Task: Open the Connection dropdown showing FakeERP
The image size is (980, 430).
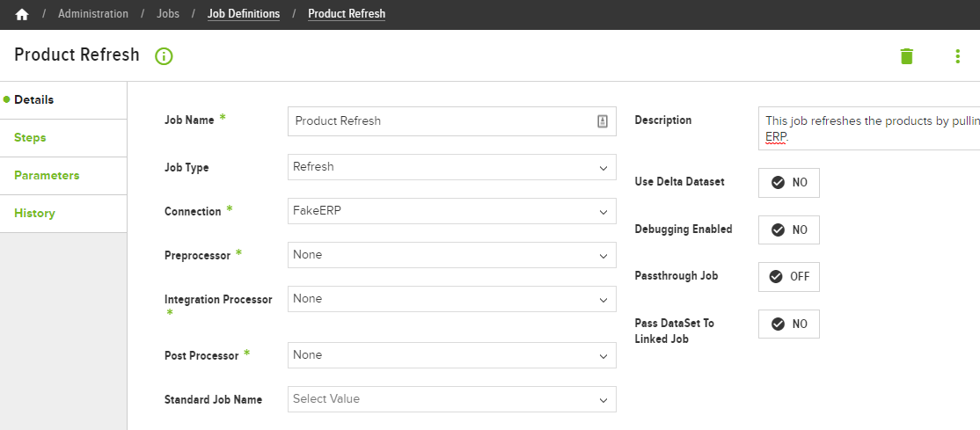Action: [x=452, y=211]
